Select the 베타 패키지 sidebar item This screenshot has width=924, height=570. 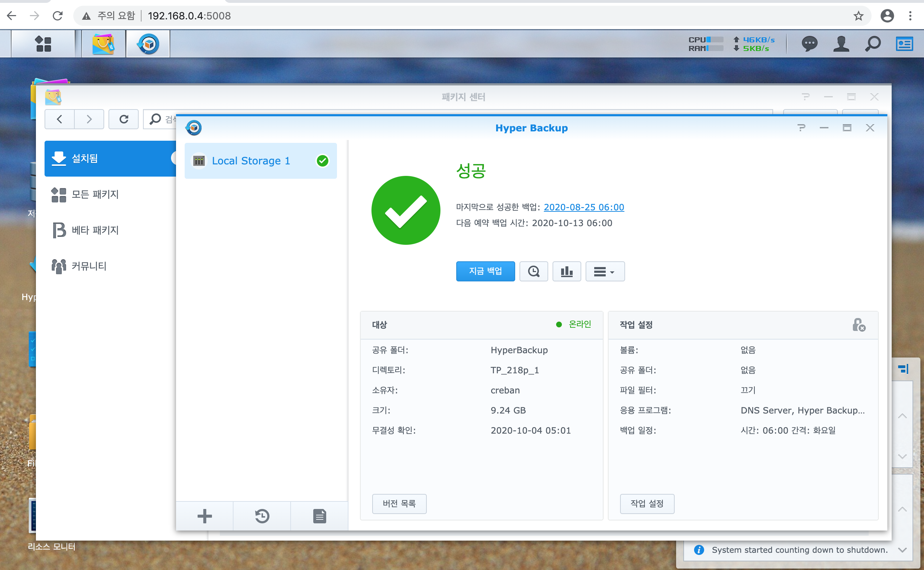[95, 230]
